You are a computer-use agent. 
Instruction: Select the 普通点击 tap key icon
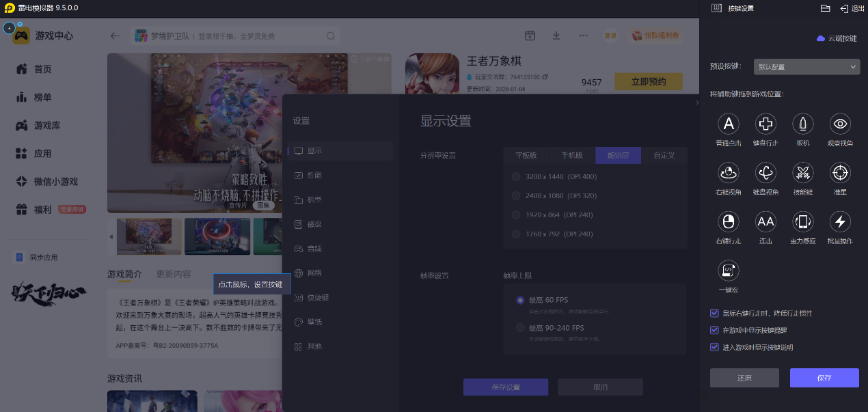point(729,124)
